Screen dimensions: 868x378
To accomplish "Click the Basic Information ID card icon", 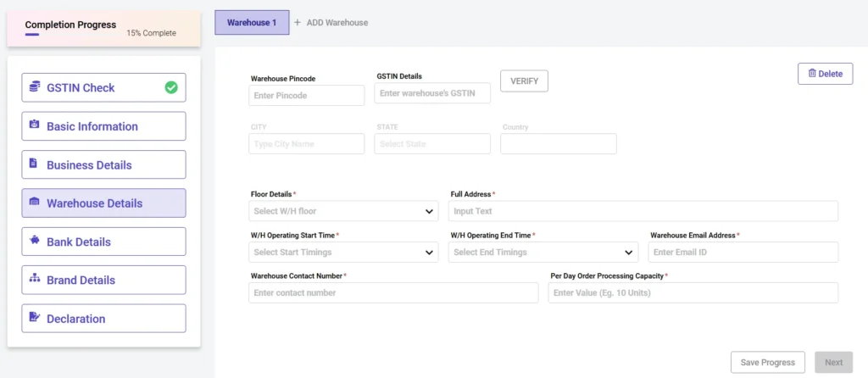I will (x=35, y=125).
